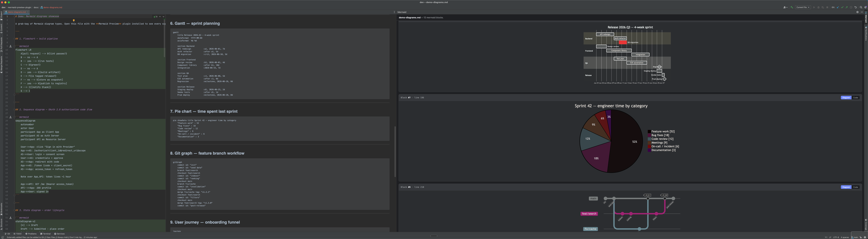Go to previous highlighted problem arrow

tap(160, 16)
